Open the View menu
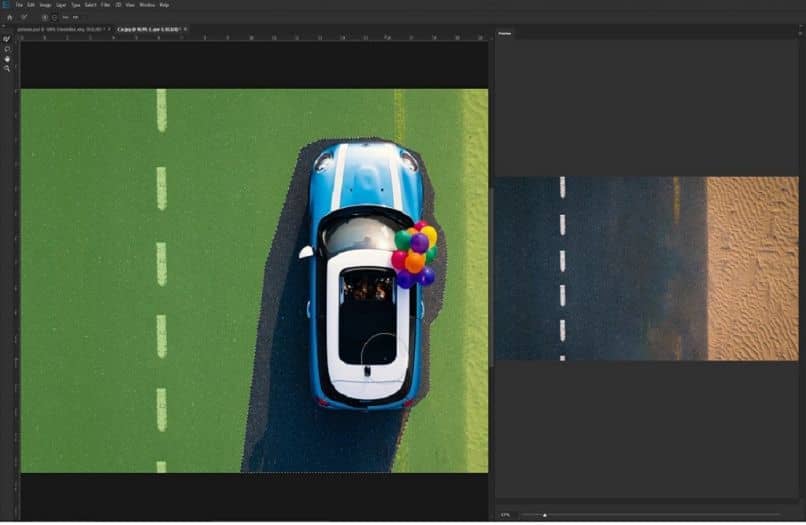Image resolution: width=806 pixels, height=525 pixels. pos(130,5)
